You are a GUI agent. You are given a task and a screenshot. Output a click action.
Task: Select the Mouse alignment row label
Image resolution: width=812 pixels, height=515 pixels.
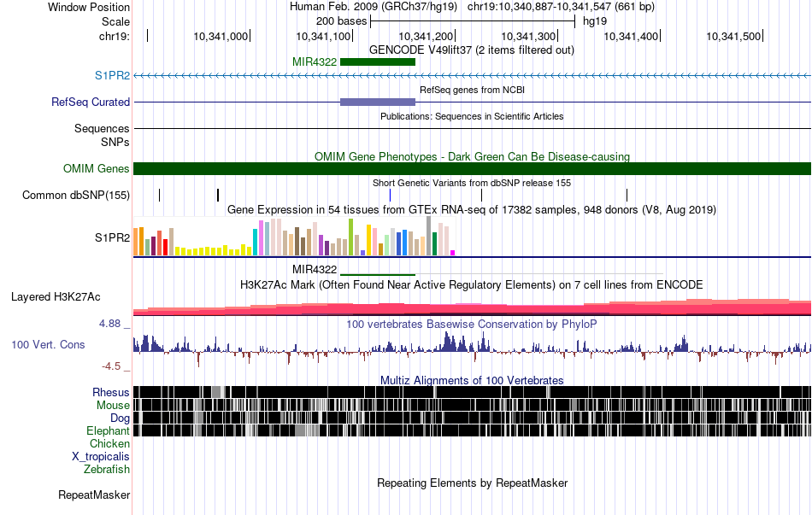tap(113, 406)
